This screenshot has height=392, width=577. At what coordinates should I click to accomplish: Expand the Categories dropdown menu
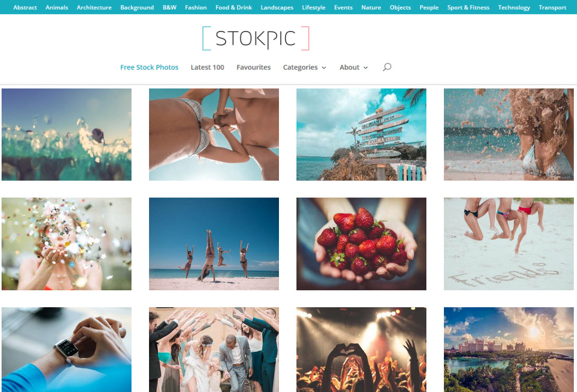[304, 67]
